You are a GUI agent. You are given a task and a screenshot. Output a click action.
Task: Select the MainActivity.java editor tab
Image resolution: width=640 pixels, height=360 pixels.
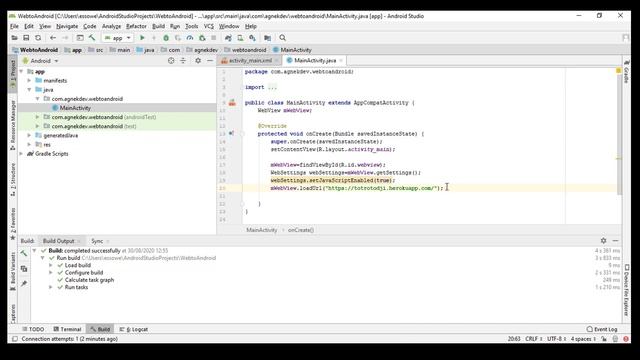click(315, 60)
